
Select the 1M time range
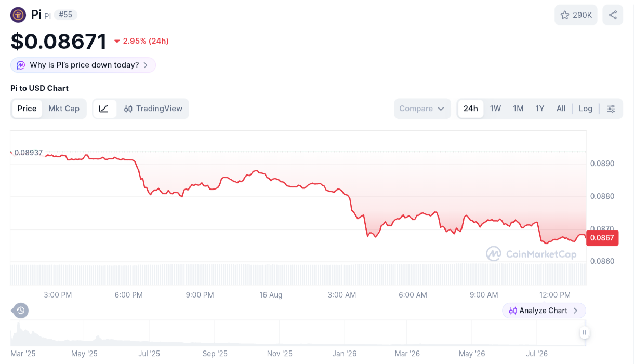coord(518,109)
